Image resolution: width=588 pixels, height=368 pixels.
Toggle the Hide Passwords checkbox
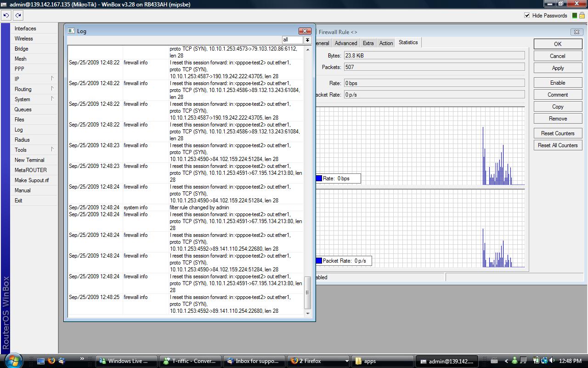(527, 16)
